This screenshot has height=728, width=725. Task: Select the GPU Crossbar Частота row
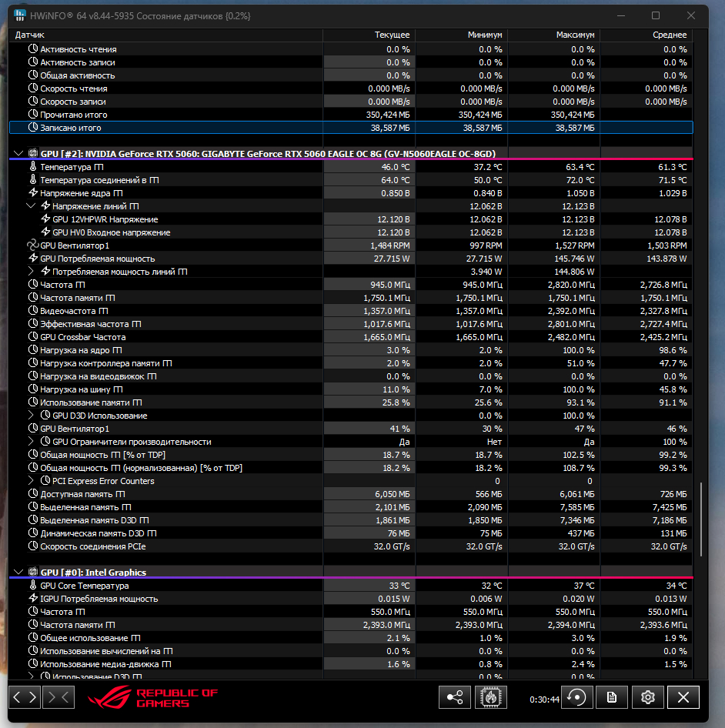pyautogui.click(x=351, y=336)
